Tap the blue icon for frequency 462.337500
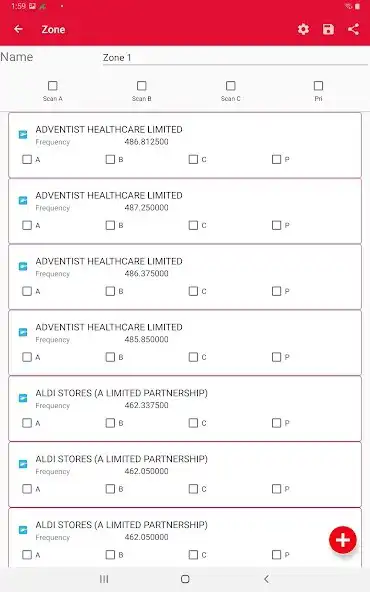This screenshot has width=370, height=592. pyautogui.click(x=23, y=398)
